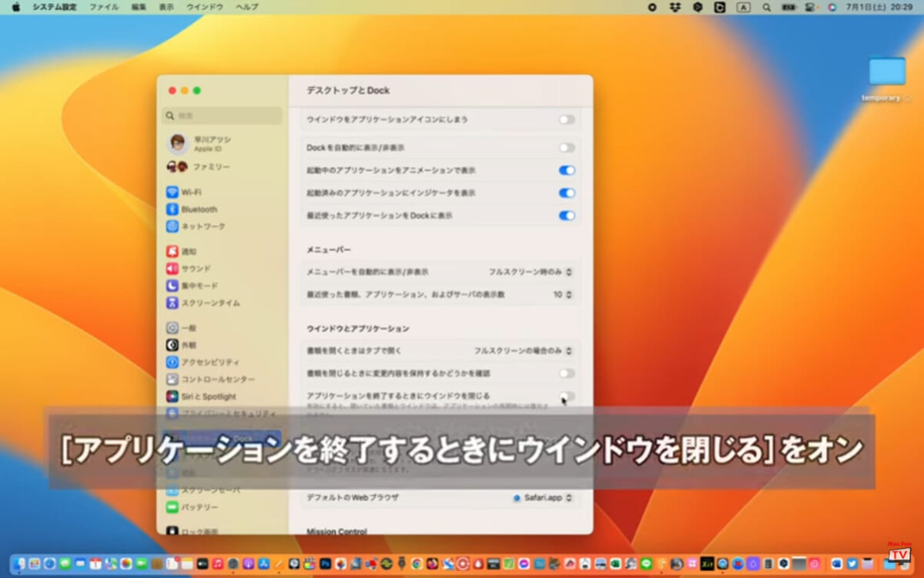Click the メニューバー section heading
Image resolution: width=924 pixels, height=578 pixels.
[x=329, y=250]
